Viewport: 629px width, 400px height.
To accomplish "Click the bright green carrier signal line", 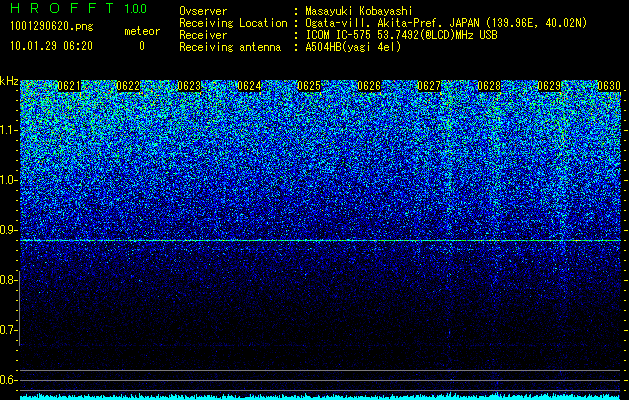I will point(321,240).
